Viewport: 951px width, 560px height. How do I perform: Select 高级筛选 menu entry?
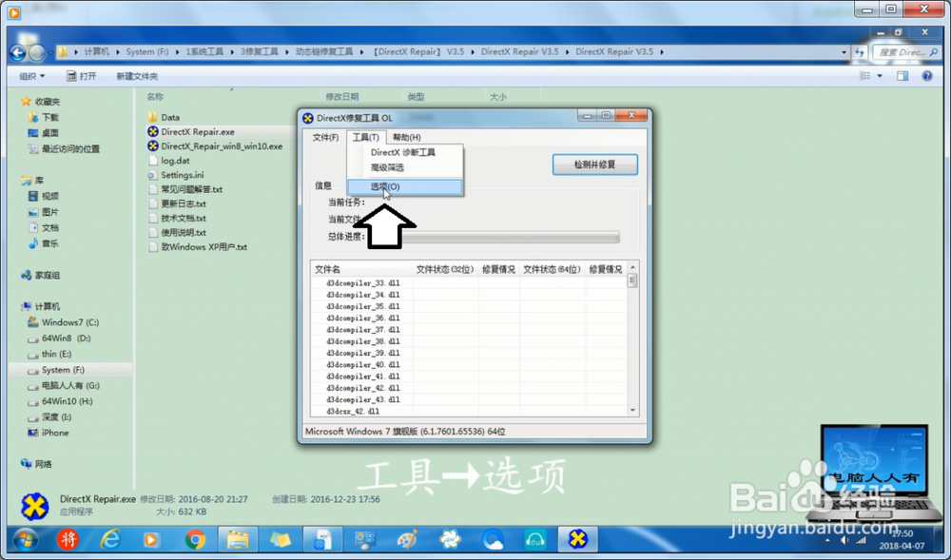click(387, 167)
